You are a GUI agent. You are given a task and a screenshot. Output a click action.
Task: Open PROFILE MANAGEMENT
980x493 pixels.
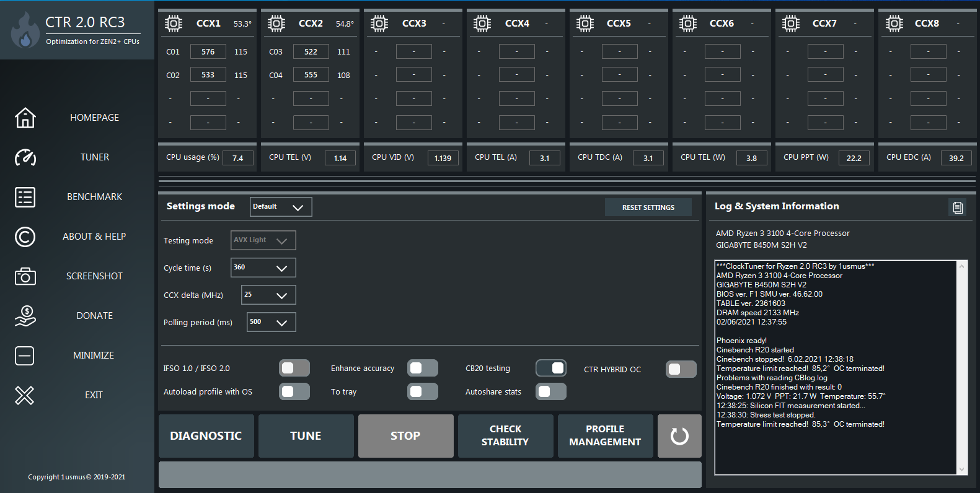coord(606,436)
